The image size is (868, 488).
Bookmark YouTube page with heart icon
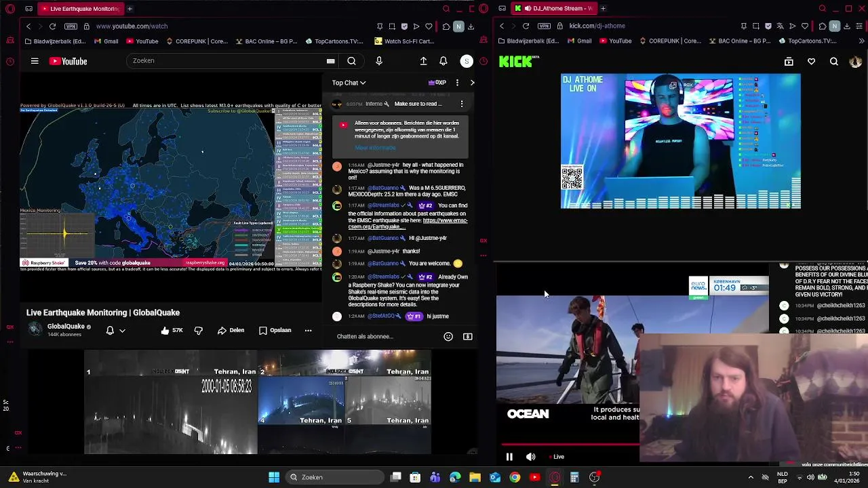(x=429, y=26)
